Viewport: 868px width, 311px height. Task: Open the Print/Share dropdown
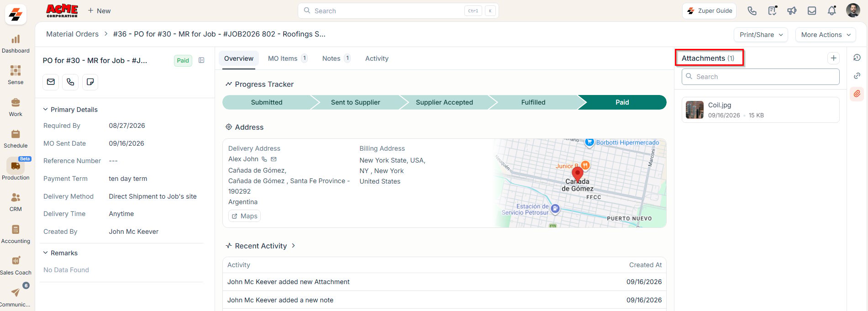pyautogui.click(x=761, y=35)
